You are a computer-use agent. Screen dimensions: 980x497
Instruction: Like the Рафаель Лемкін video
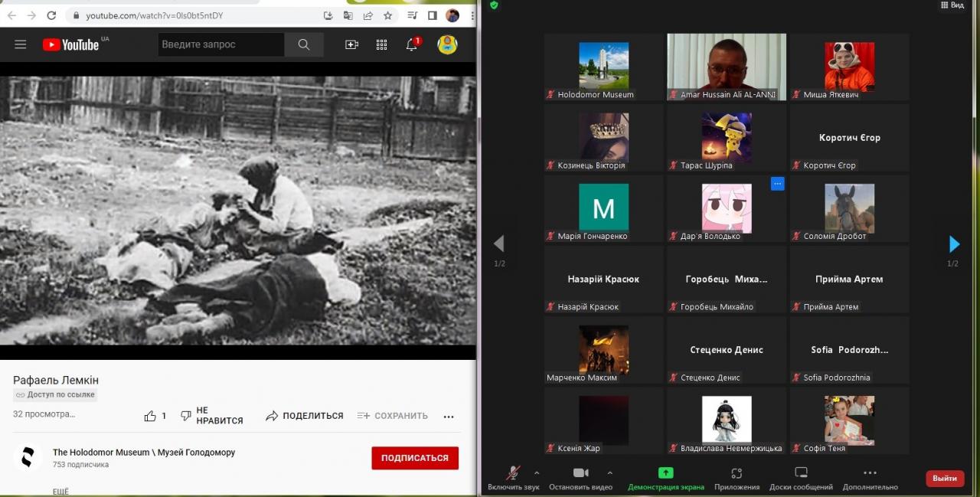pos(151,416)
